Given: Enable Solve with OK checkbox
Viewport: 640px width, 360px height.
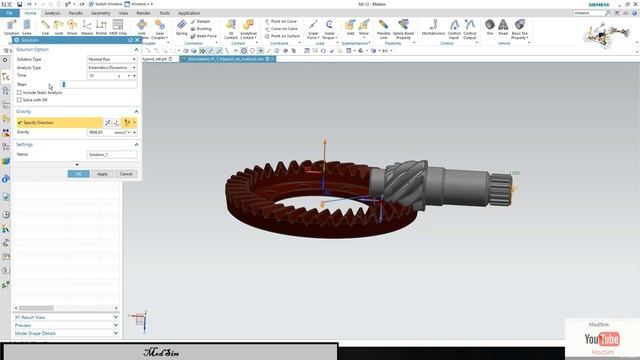Looking at the screenshot, I should coord(19,100).
